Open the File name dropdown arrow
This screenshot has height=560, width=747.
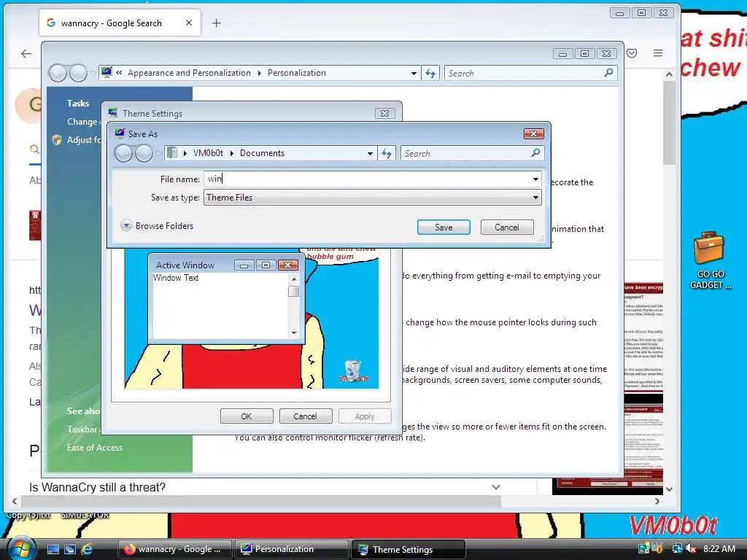(x=535, y=179)
